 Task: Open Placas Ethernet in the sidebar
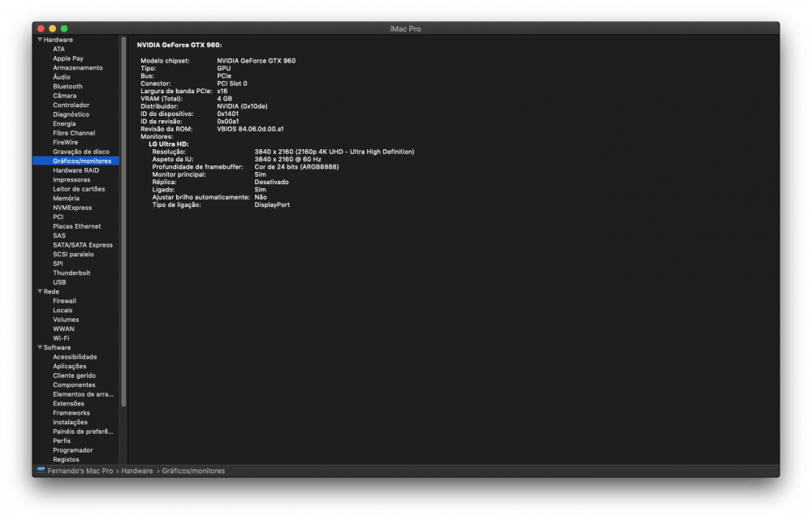pos(76,226)
